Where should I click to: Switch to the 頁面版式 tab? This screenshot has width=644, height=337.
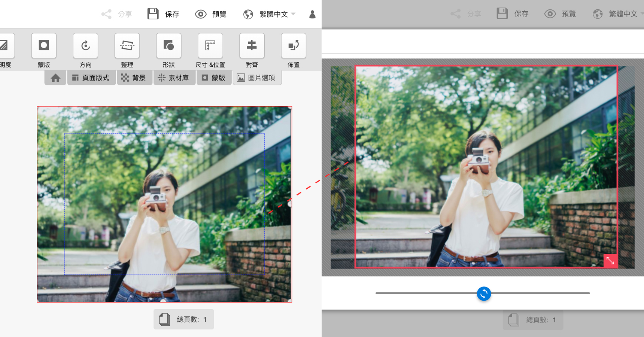(x=91, y=78)
